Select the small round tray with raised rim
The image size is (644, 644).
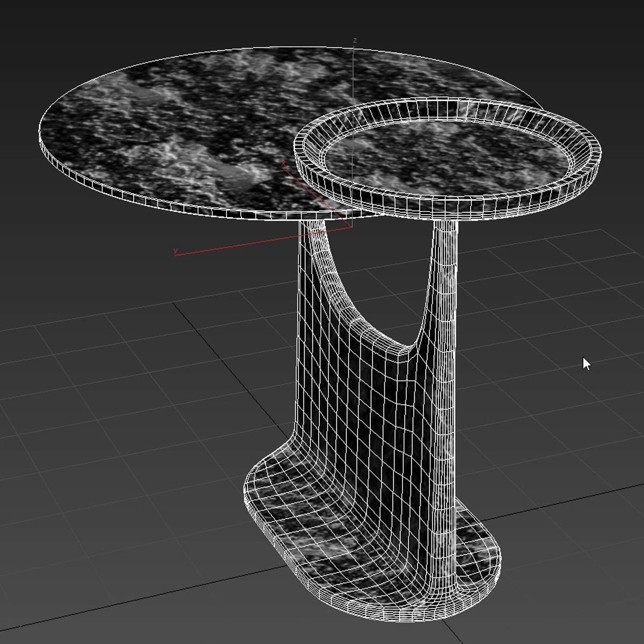point(447,158)
